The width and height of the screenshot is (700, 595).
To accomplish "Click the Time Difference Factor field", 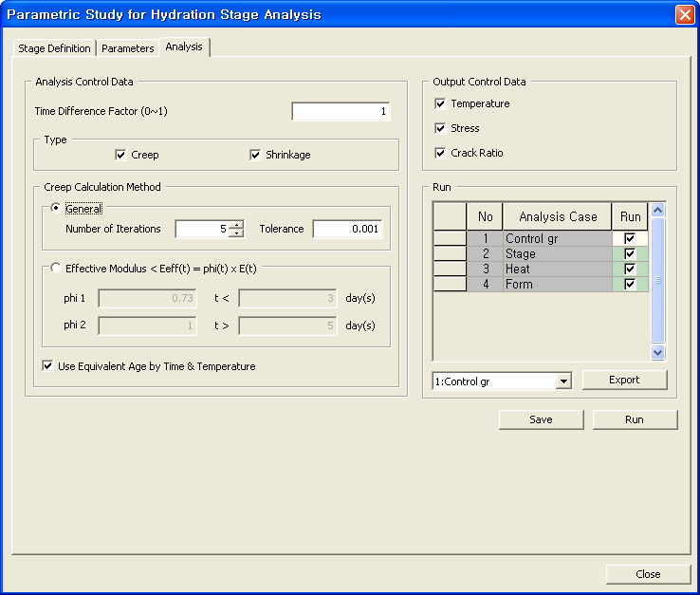I will point(340,112).
